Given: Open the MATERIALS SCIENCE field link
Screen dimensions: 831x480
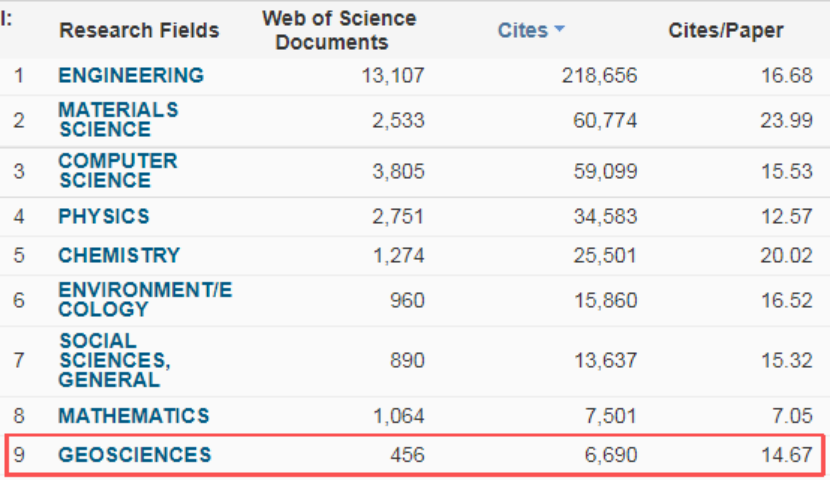Looking at the screenshot, I should [x=118, y=120].
